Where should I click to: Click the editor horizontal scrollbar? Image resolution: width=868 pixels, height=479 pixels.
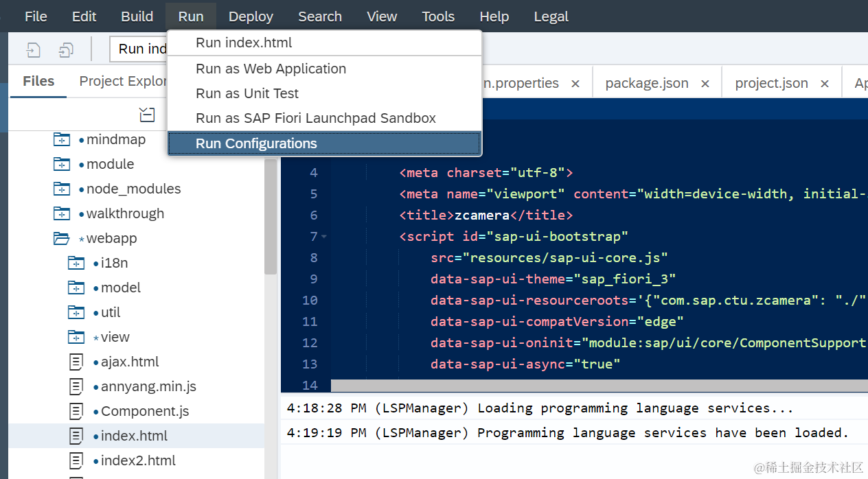[x=599, y=386]
